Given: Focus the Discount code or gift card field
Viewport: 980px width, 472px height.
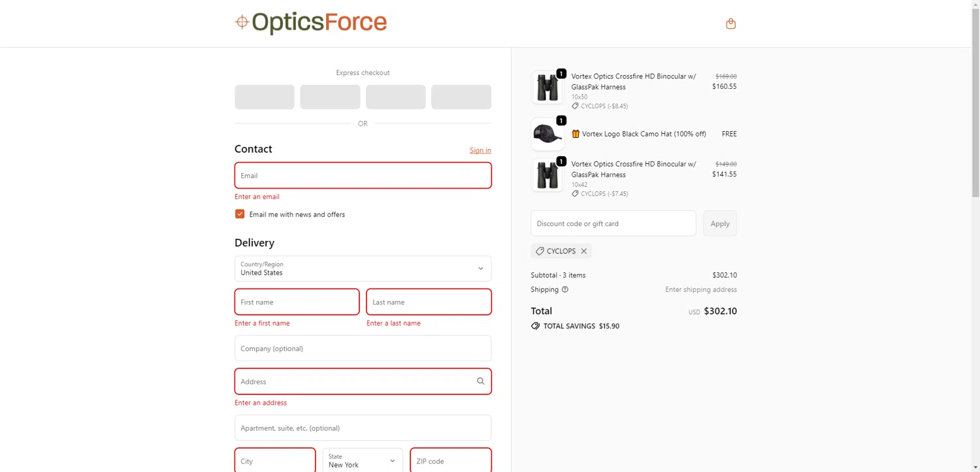Looking at the screenshot, I should (x=613, y=223).
